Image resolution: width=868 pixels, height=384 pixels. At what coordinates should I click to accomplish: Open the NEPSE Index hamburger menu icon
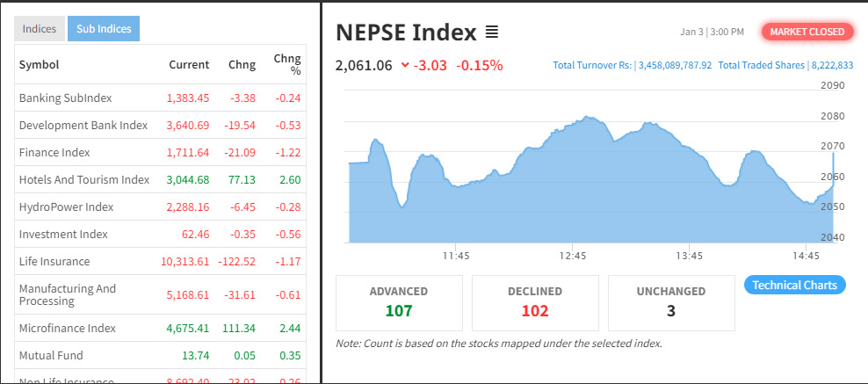pos(492,33)
